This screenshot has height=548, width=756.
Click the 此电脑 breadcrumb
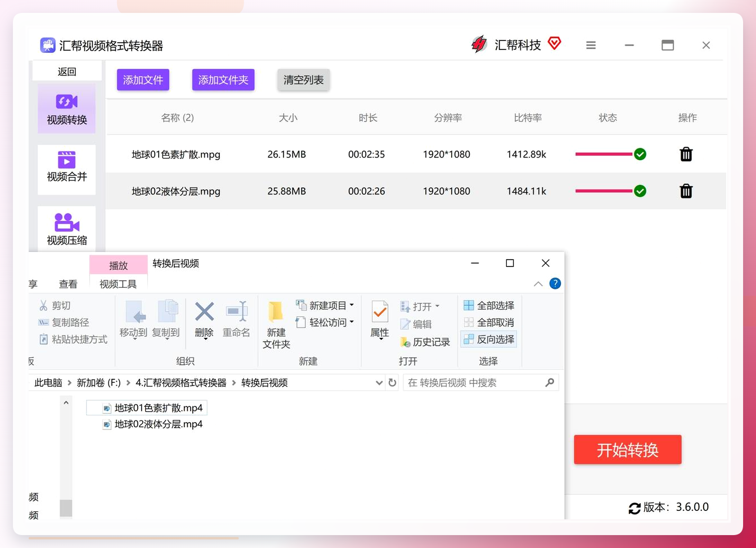click(x=48, y=383)
